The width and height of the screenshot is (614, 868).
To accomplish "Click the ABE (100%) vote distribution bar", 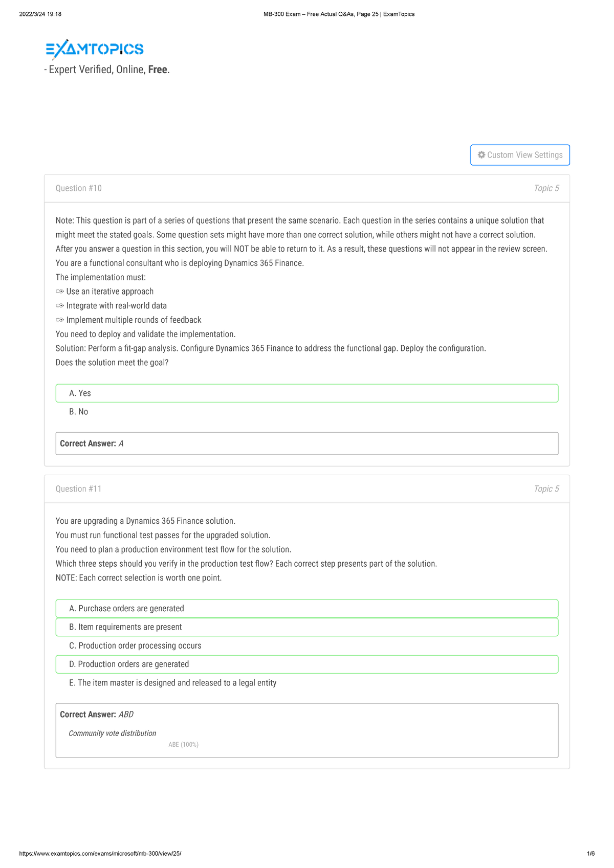I will click(183, 745).
